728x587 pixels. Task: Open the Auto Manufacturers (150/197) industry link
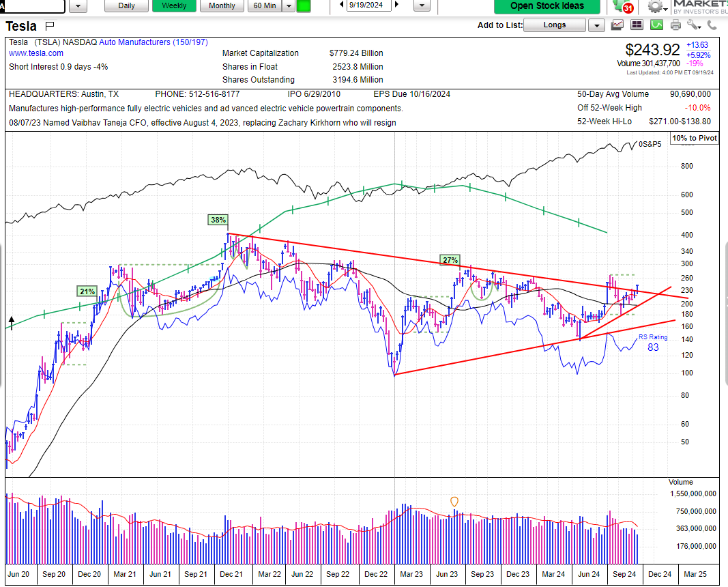click(154, 42)
